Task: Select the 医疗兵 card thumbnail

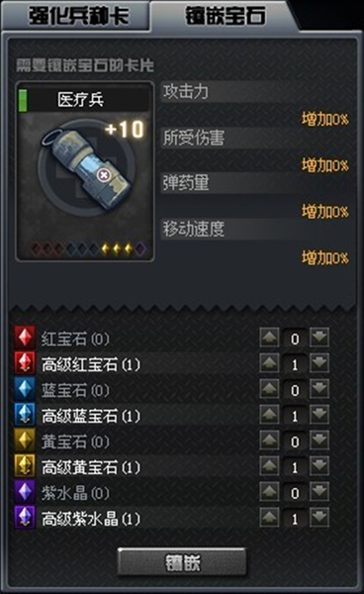Action: (x=85, y=171)
